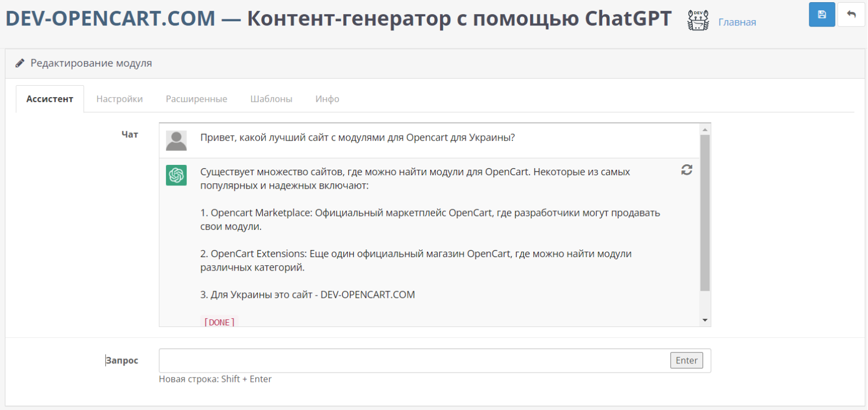Click the Чат label

(x=130, y=134)
